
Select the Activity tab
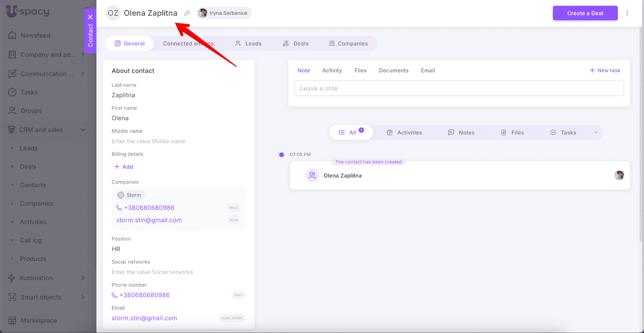click(332, 70)
